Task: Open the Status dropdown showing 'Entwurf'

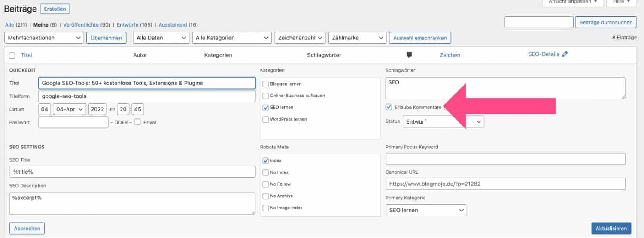Action: [443, 121]
